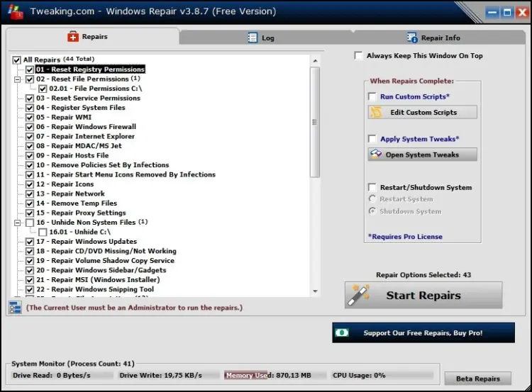Image resolution: width=532 pixels, height=392 pixels.
Task: Select 06 - Repair Windows Firewall row
Action: click(86, 126)
